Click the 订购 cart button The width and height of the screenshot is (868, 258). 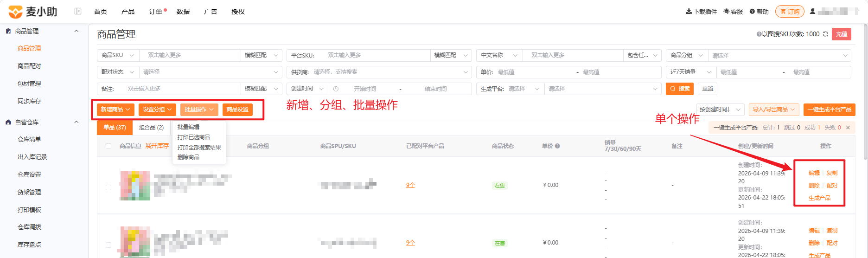(x=790, y=12)
